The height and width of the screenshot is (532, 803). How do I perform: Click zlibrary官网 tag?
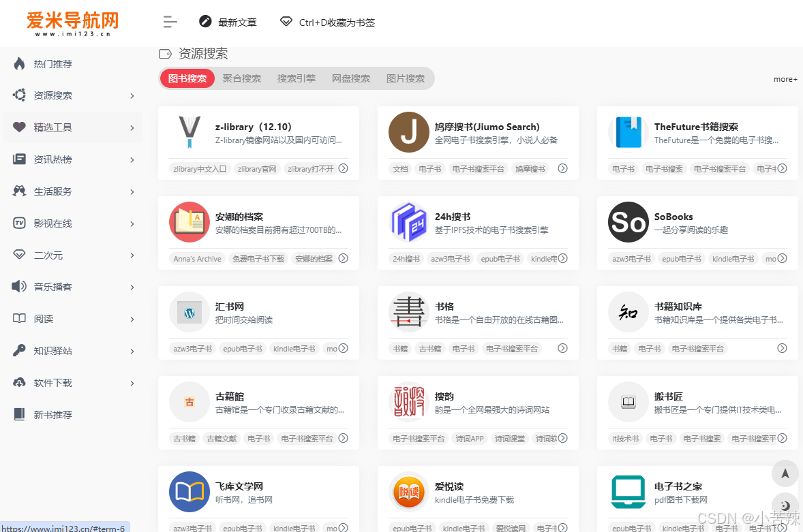tap(257, 169)
